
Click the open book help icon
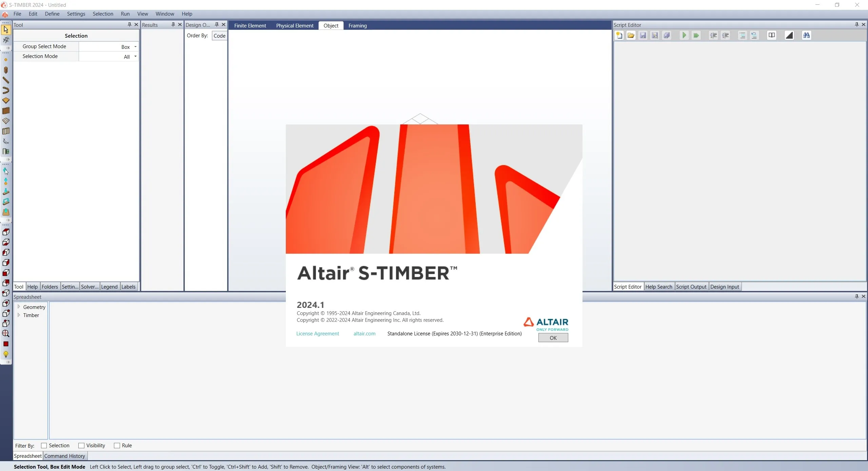[x=772, y=35]
